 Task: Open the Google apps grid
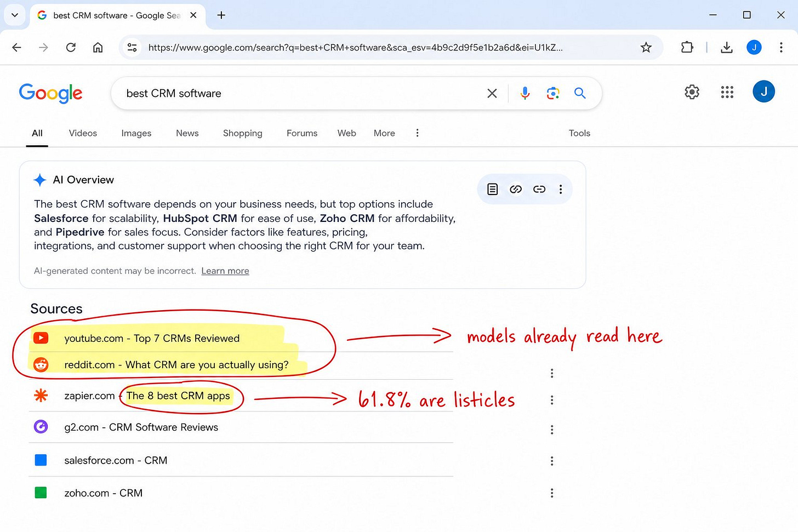[x=727, y=92]
